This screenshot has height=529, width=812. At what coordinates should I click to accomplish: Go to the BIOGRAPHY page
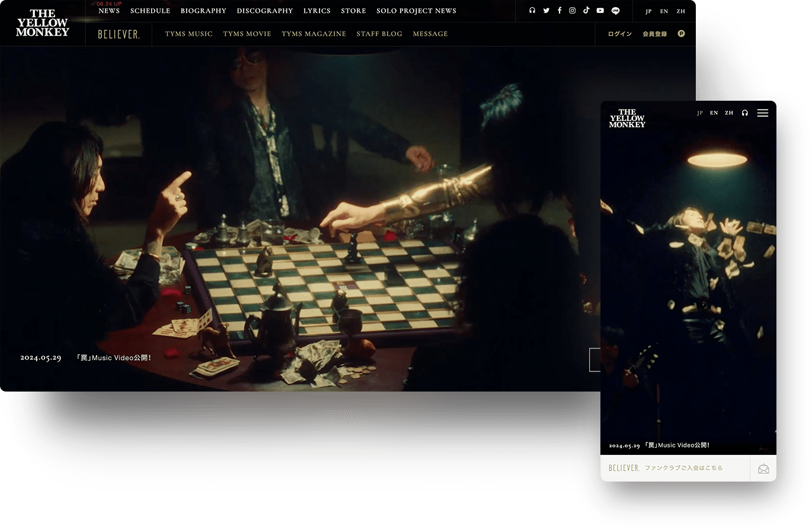(203, 11)
